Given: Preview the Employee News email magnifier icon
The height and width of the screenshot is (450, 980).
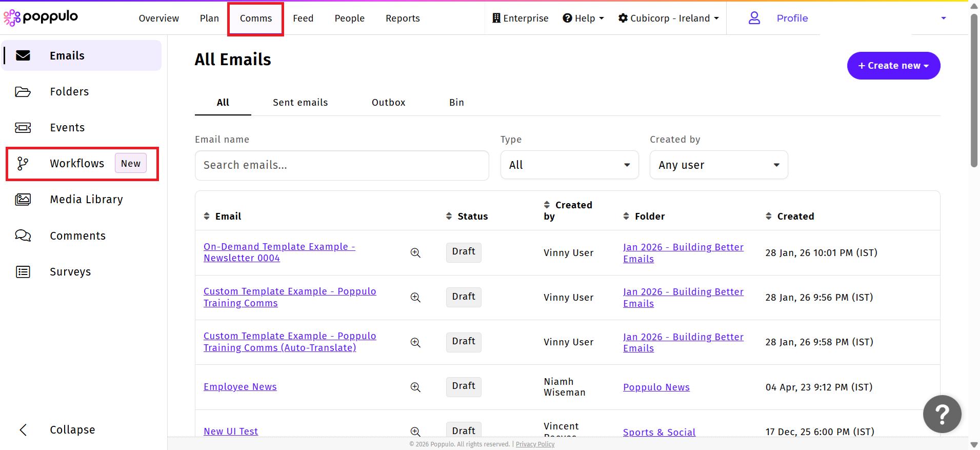Looking at the screenshot, I should (415, 387).
